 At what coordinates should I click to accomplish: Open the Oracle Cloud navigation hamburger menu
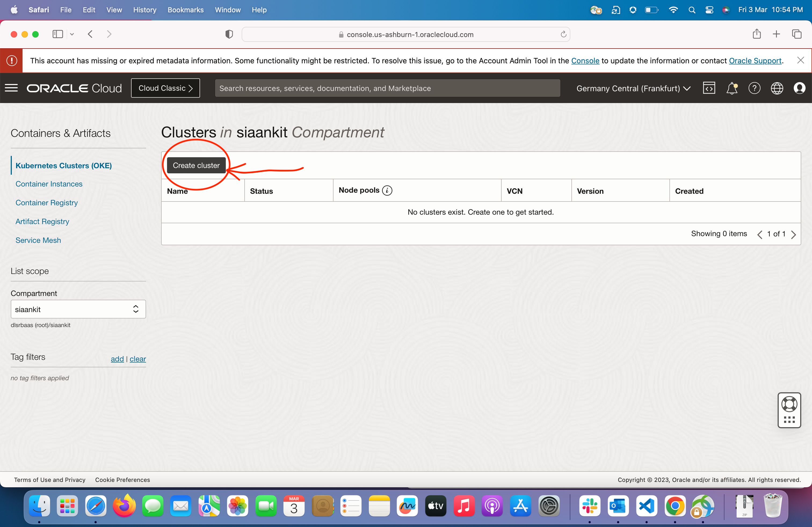(x=11, y=88)
